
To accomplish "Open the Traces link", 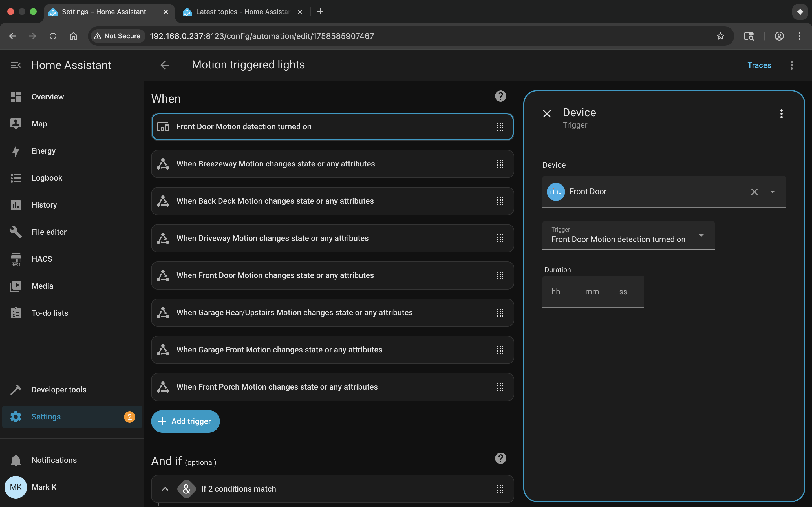I will 759,65.
